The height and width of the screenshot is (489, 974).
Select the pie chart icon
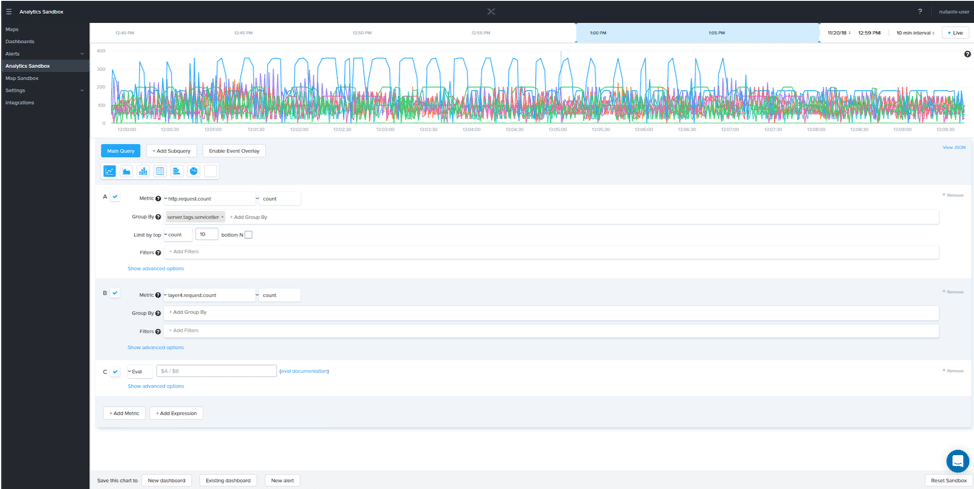click(194, 171)
